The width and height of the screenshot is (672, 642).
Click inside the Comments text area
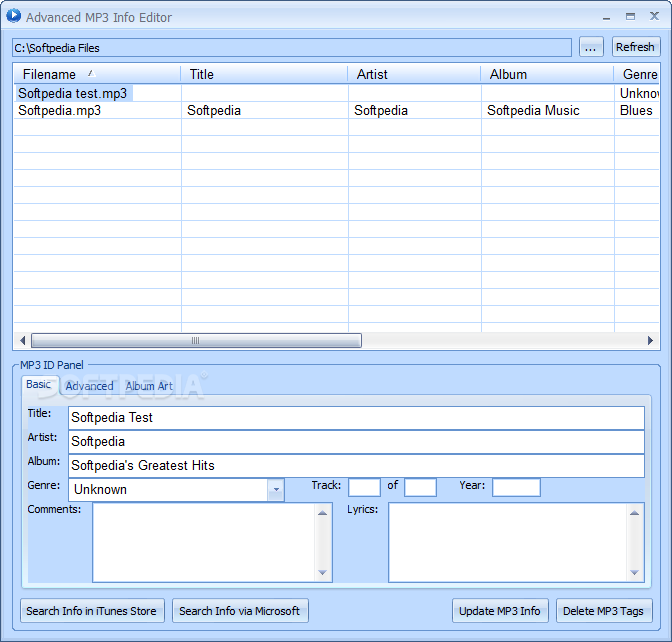coord(204,543)
